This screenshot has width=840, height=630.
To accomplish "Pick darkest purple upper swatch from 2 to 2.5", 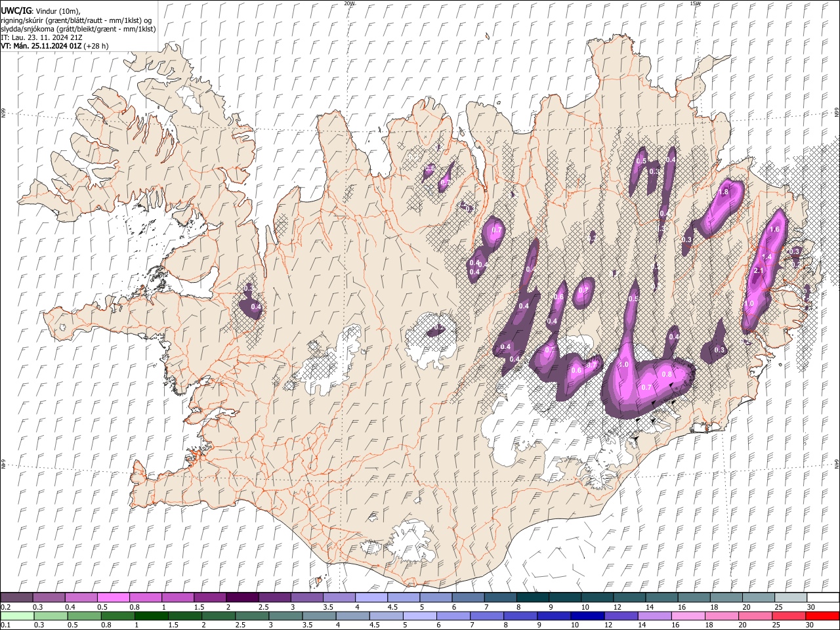I will (x=242, y=598).
